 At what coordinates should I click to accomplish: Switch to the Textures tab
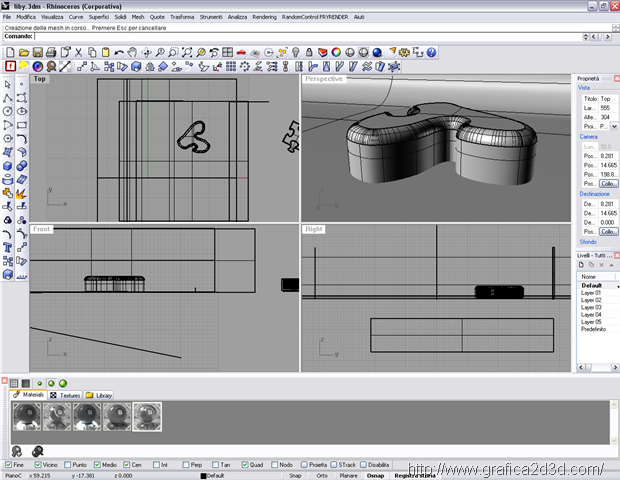pyautogui.click(x=66, y=395)
